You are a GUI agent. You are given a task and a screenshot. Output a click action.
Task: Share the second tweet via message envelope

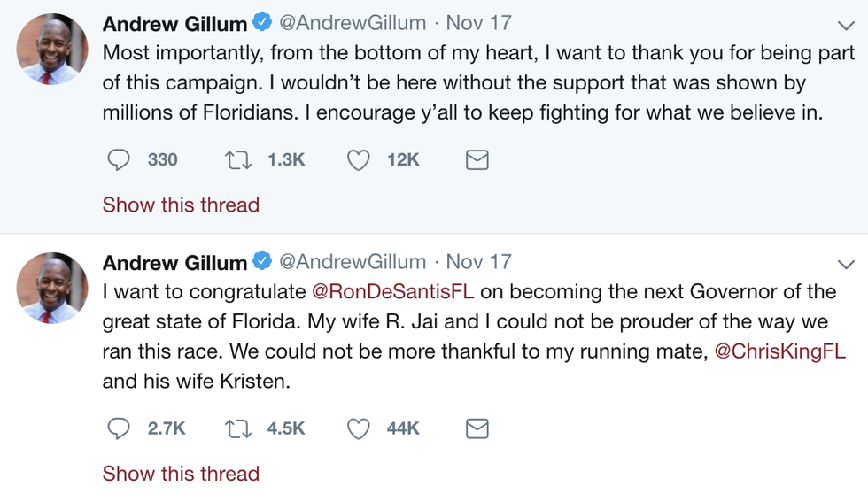point(477,428)
